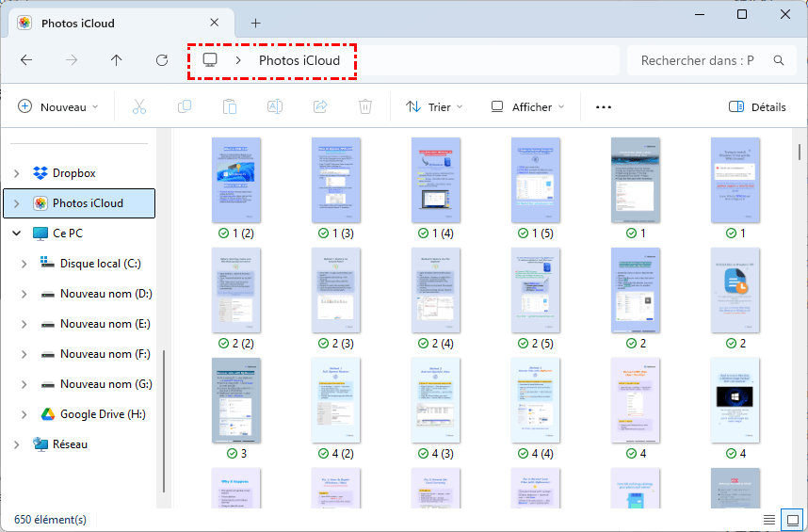808x532 pixels.
Task: Expand Disque local (C:) node
Action: pos(24,264)
